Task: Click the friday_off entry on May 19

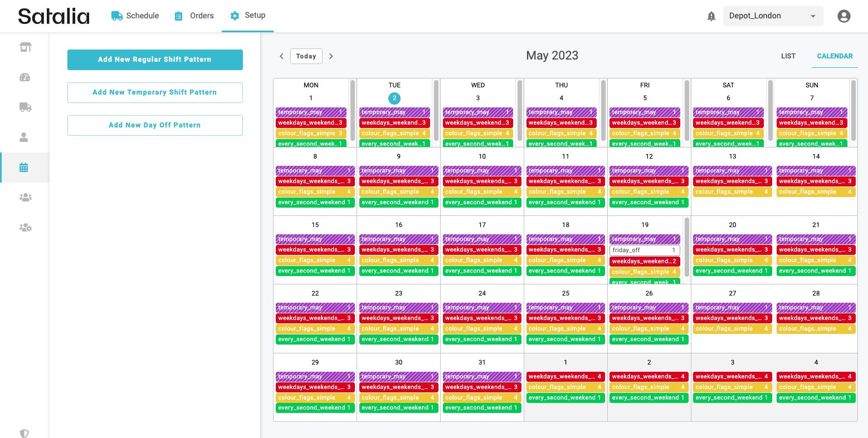Action: pyautogui.click(x=644, y=250)
